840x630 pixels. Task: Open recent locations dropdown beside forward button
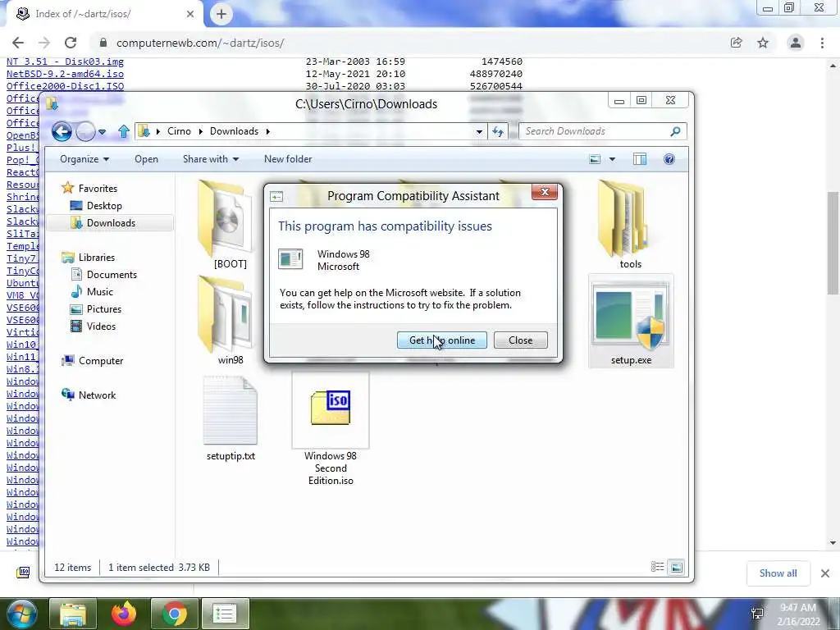point(102,132)
